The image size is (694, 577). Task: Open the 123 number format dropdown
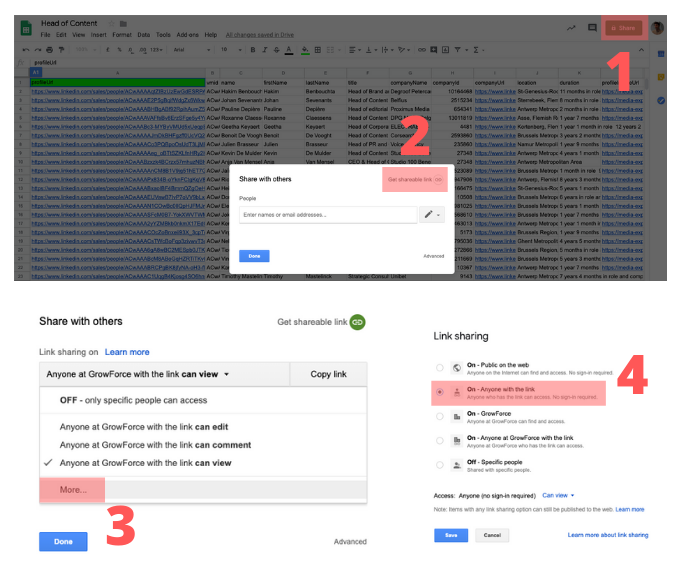point(156,50)
